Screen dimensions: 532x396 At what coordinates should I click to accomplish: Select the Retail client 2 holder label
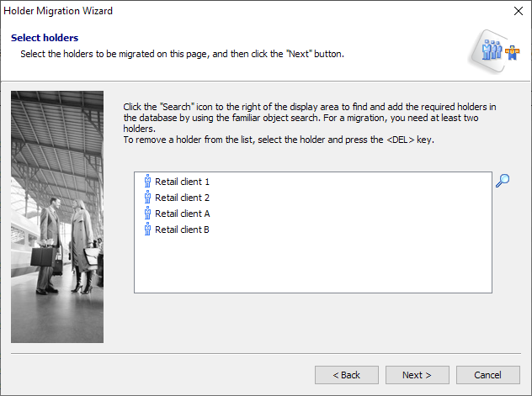pyautogui.click(x=182, y=198)
